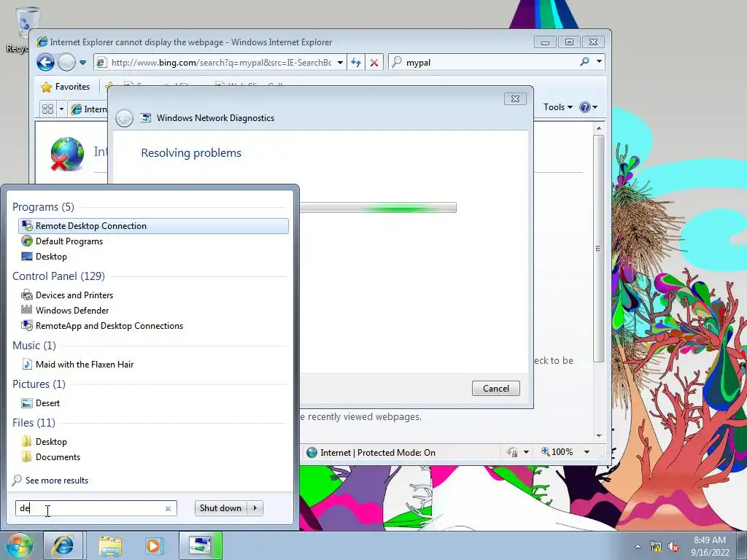
Task: Click Programs (5) group header
Action: (43, 207)
